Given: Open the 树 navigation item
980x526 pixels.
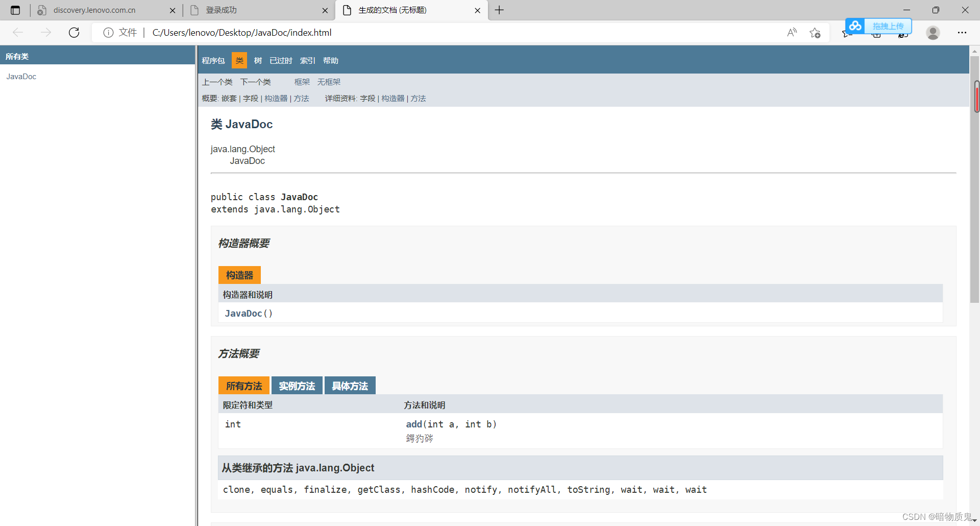Looking at the screenshot, I should tap(258, 61).
